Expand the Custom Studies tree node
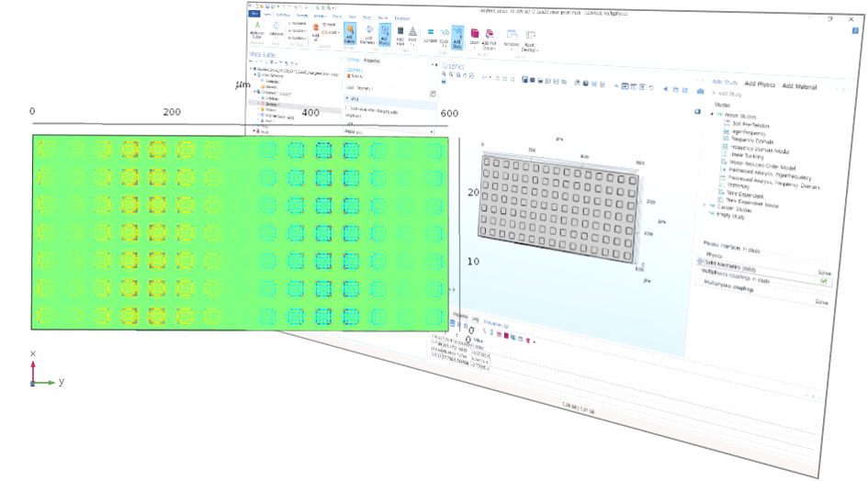Screen dimensions: 868x481 705,206
